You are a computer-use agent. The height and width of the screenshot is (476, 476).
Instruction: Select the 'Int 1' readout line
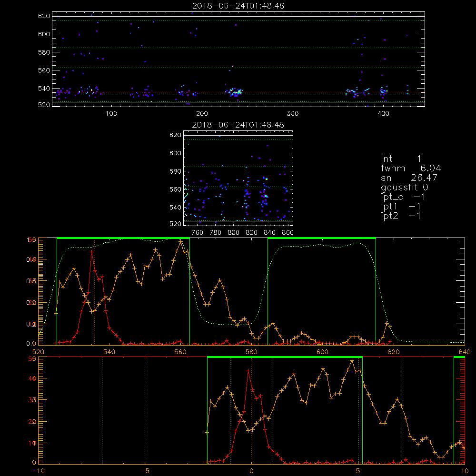[x=401, y=159]
